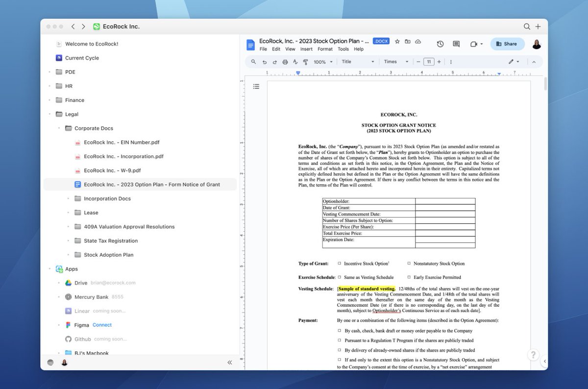The width and height of the screenshot is (588, 389).
Task: Click the search magnifier in the toolbar
Action: [x=253, y=62]
